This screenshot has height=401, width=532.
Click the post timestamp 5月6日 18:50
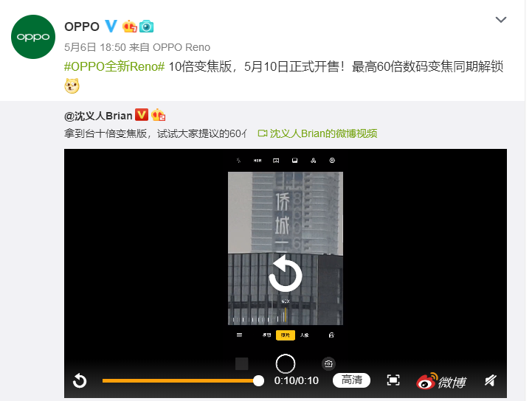click(x=95, y=47)
